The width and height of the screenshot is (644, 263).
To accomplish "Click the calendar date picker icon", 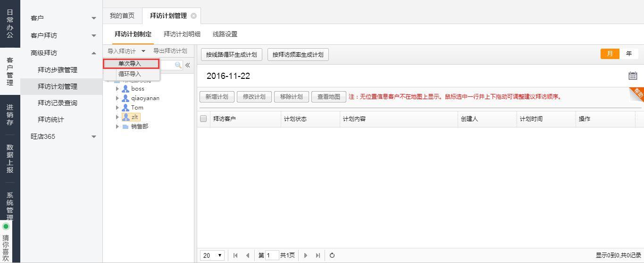I will point(633,76).
